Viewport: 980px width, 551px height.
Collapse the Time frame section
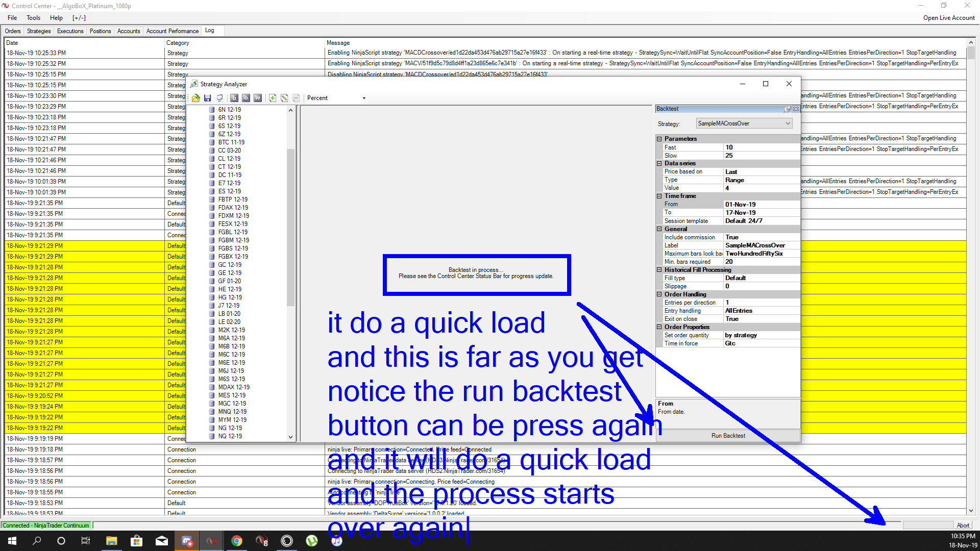pyautogui.click(x=659, y=196)
